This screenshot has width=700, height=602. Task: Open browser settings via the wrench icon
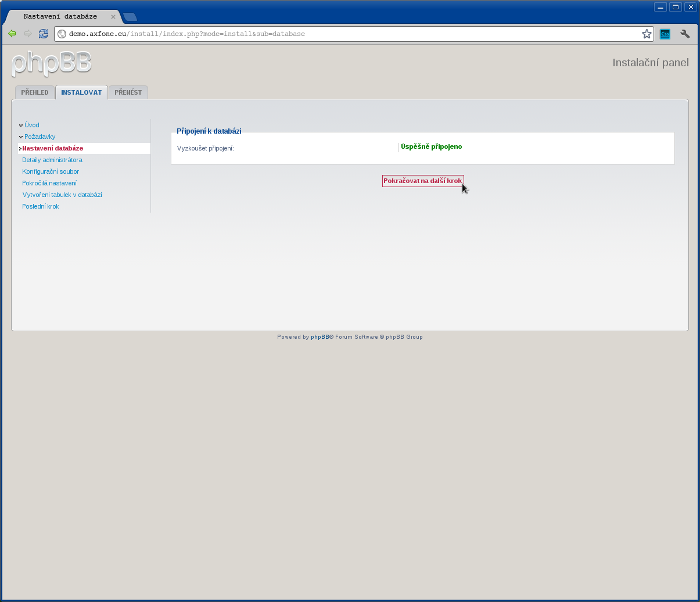pos(685,34)
